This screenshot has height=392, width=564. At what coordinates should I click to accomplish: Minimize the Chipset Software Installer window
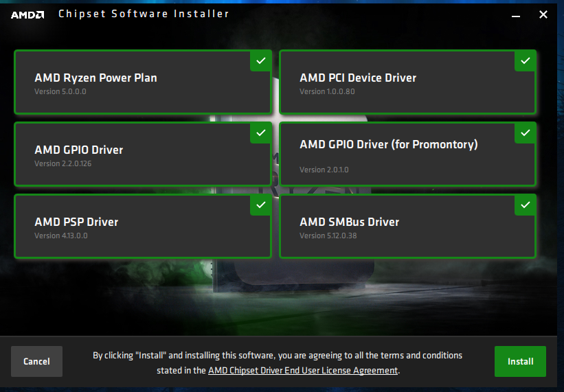(515, 14)
